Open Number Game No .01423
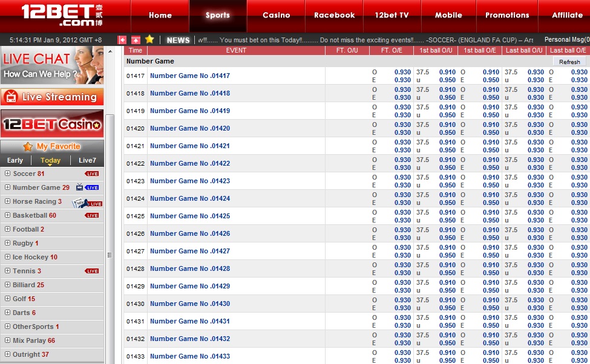Screen dimensions: 590x364 190,181
